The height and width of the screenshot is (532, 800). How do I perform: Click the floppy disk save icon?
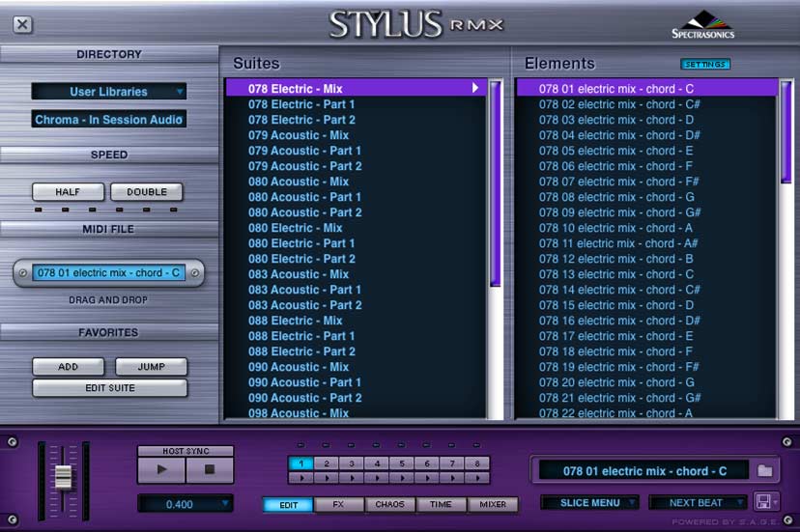[x=763, y=502]
